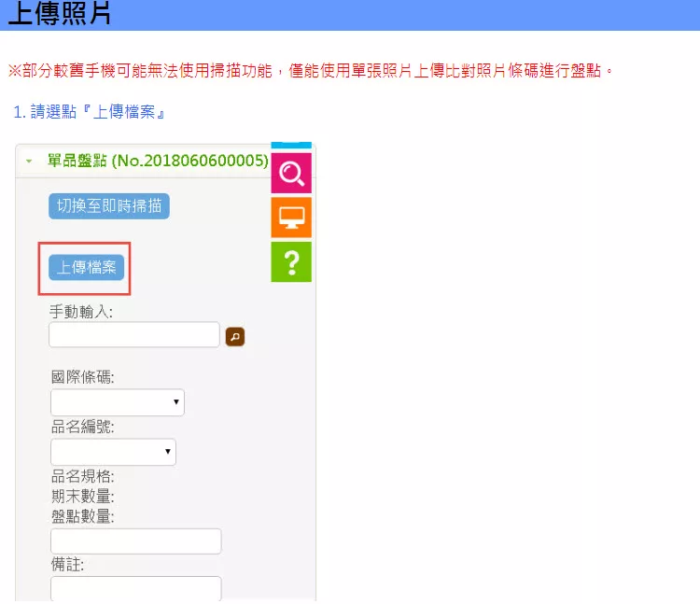Open help via green question mark icon
The height and width of the screenshot is (604, 700).
[x=290, y=262]
